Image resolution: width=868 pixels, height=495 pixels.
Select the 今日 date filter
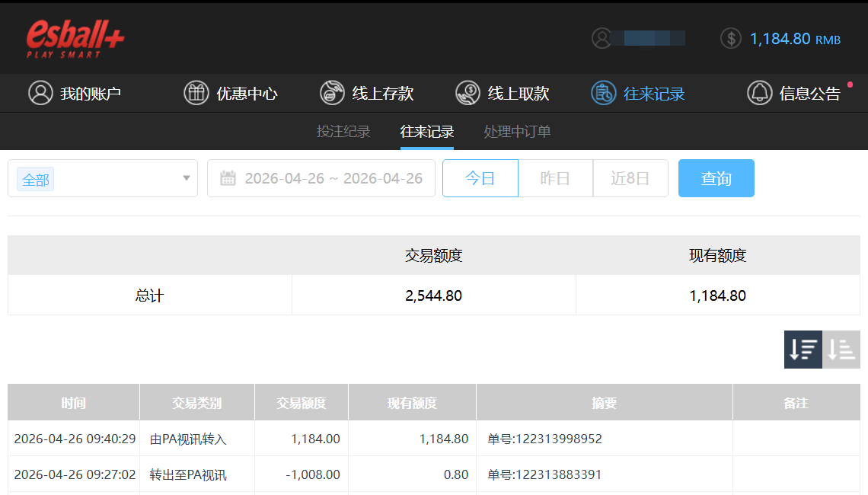click(480, 178)
